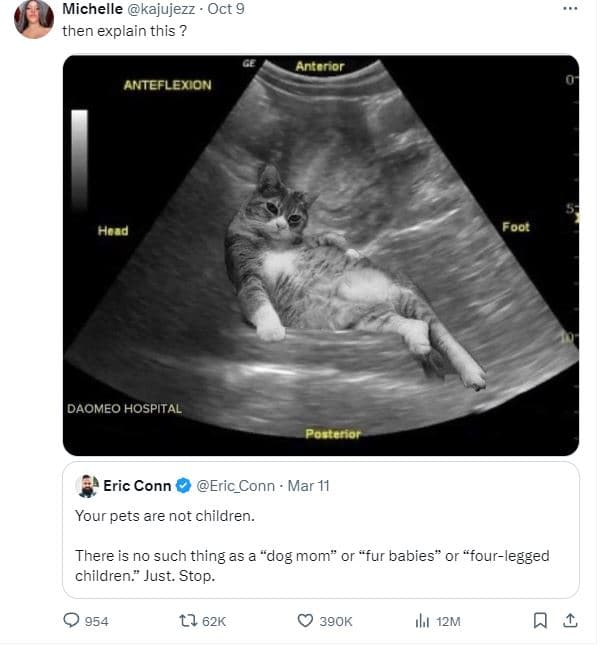
Task: Click Eric Conn's blue verified badge
Action: (183, 487)
